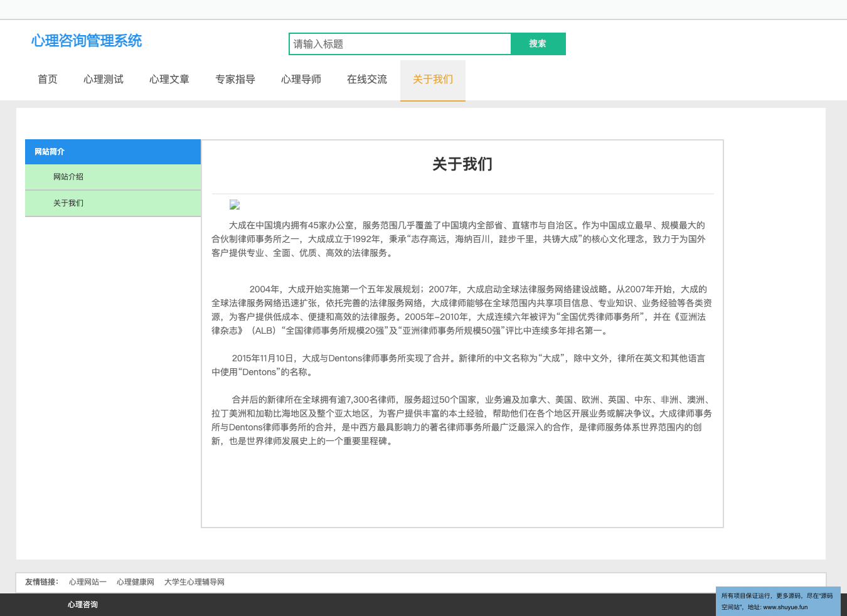Screen dimensions: 847x616
Task: Open the 心理测试 navigation tab
Action: tap(104, 80)
